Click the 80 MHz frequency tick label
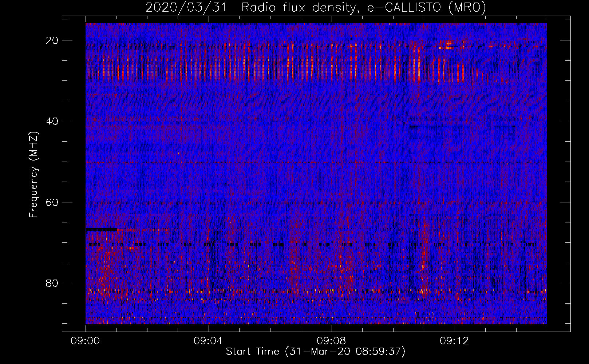 point(52,283)
